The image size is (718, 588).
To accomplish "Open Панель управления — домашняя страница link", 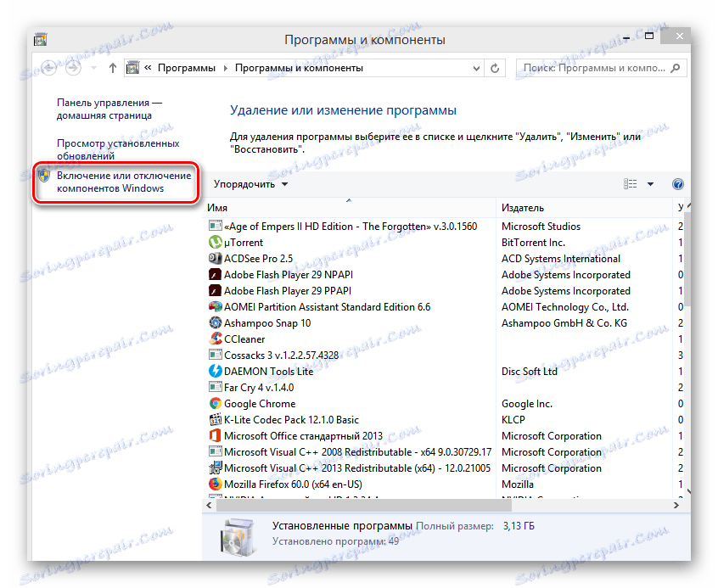I will [x=109, y=109].
